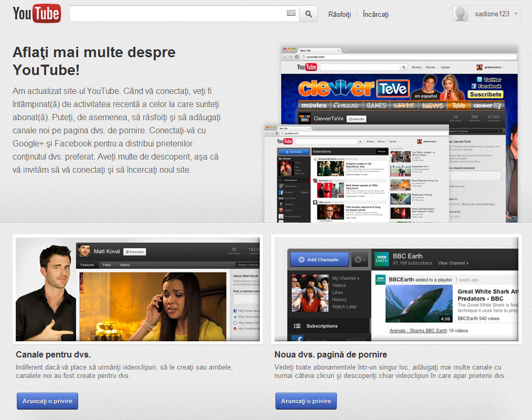Screen dimensions: 532x420
Task: Click the Matt Koval channel preview image
Action: point(138,289)
